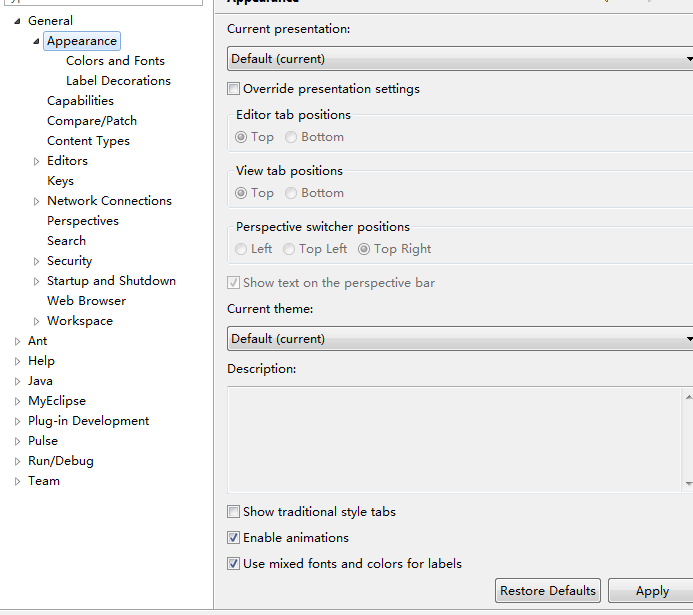The width and height of the screenshot is (693, 615).
Task: Expand the Network Connections node
Action: (x=37, y=201)
